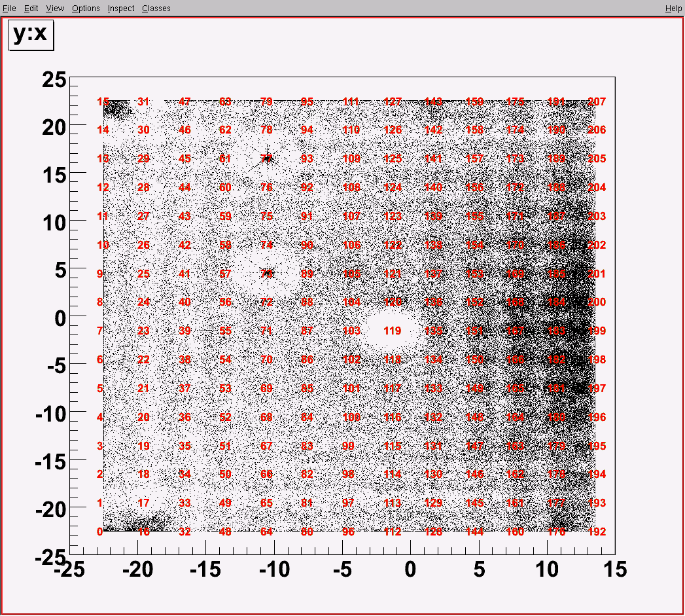
Task: Click the red label 119 in empty spot
Action: (x=393, y=331)
